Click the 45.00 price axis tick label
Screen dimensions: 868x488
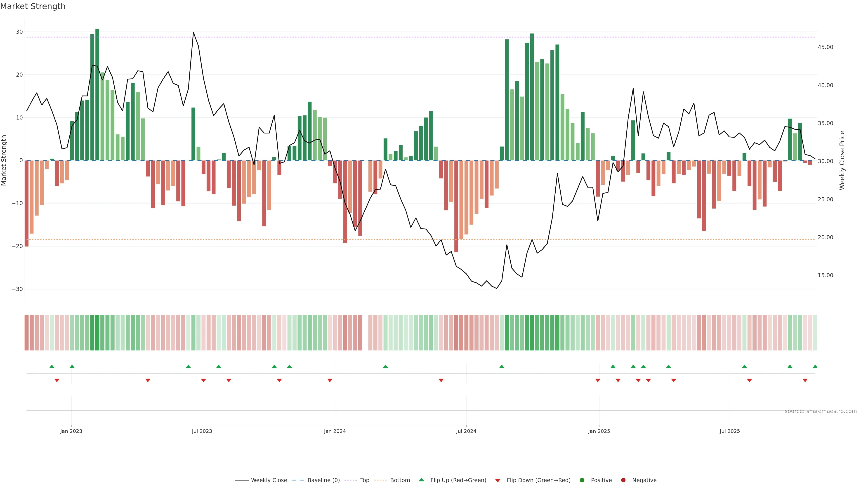[825, 47]
